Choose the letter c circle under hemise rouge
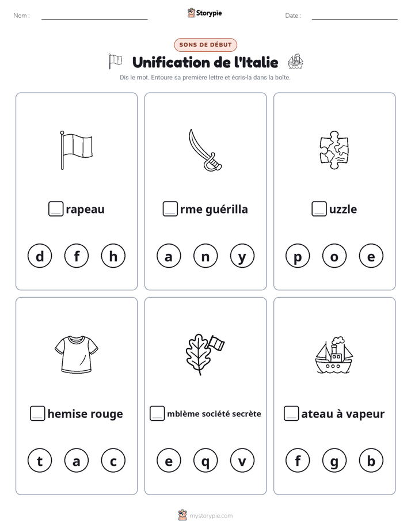Viewport: 411px width, 532px height. (113, 461)
